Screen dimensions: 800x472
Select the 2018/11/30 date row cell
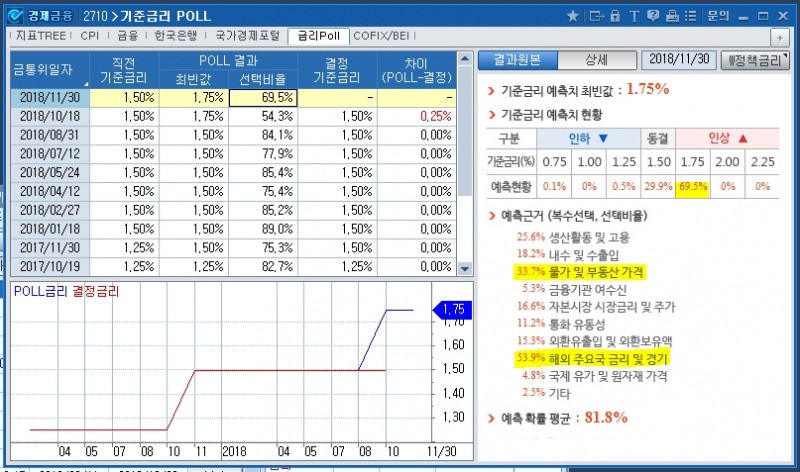point(50,97)
